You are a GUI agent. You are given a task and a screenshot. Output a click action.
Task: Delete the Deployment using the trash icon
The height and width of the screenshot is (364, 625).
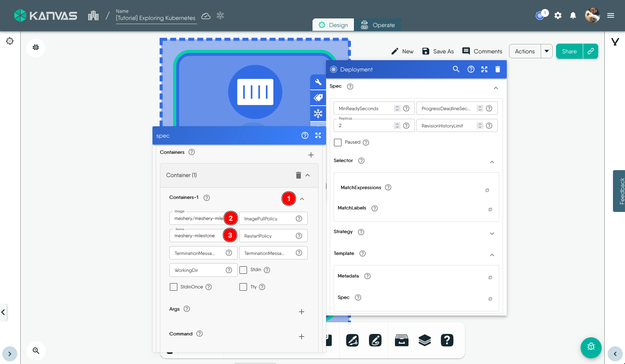pos(497,69)
